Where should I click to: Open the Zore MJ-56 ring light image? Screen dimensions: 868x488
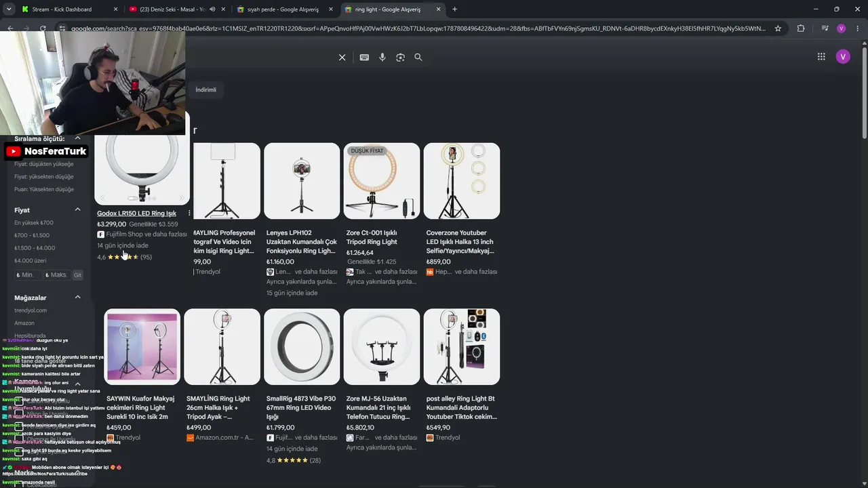[x=382, y=347]
